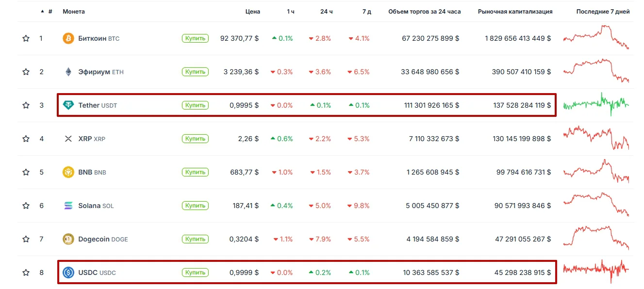Click the USDC blue logo icon
This screenshot has height=289, width=644.
coord(68,273)
